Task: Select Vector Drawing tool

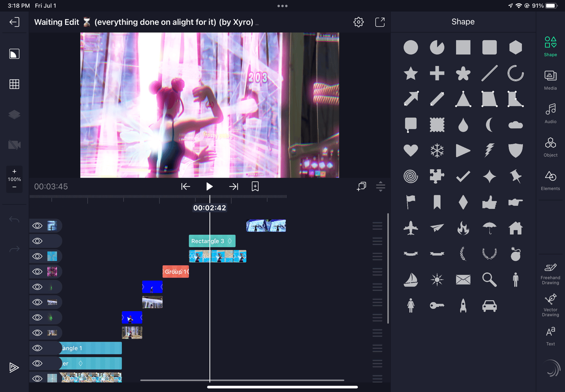Action: [550, 305]
